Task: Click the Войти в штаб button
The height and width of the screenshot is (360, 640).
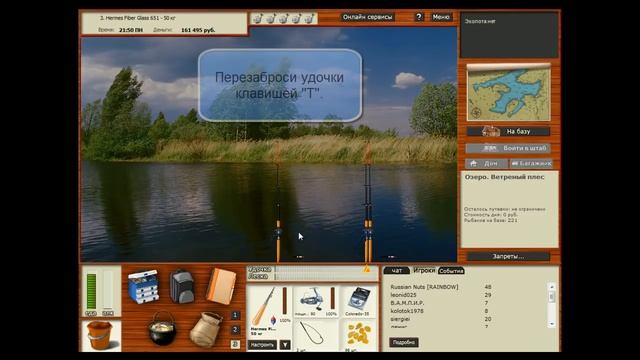Action: point(508,148)
